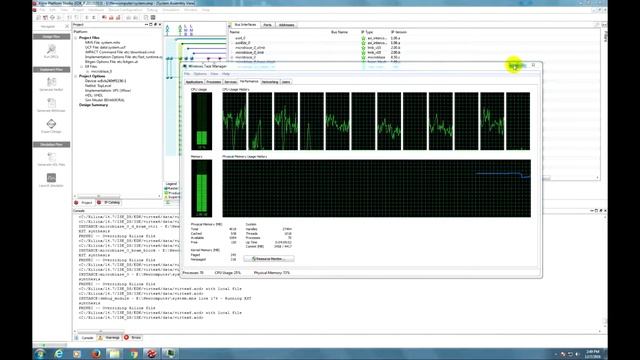The height and width of the screenshot is (360, 640).
Task: Click the Resource Monitor button
Action: coord(269,259)
